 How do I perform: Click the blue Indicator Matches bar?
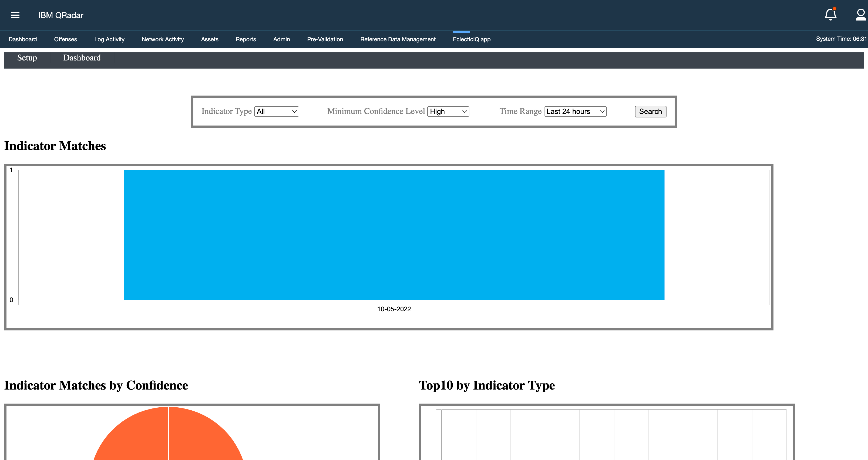[x=394, y=235]
